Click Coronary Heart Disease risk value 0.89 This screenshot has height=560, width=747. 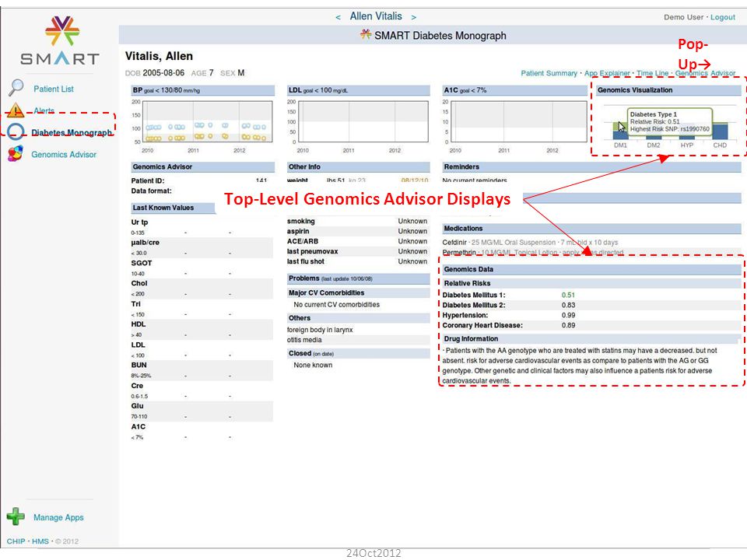(x=568, y=325)
